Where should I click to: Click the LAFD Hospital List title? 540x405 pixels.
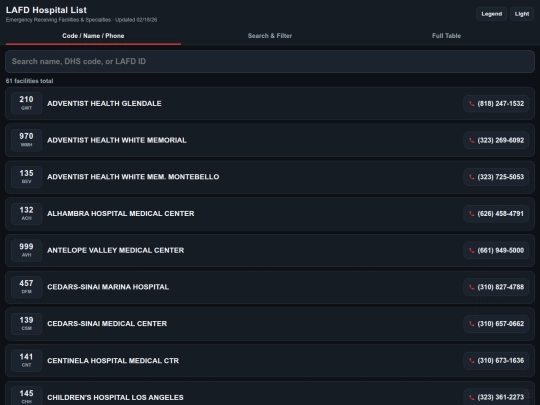pyautogui.click(x=46, y=10)
